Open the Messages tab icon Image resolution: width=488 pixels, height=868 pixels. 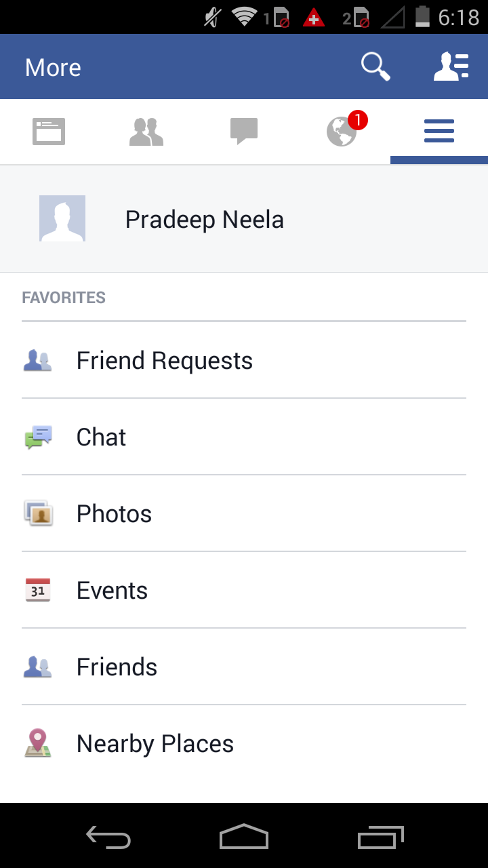[x=244, y=131]
